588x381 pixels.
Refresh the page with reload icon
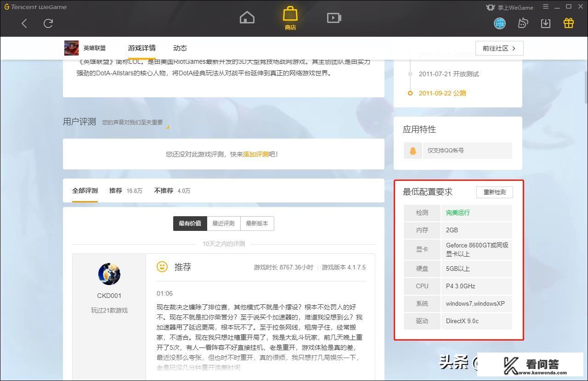(x=48, y=23)
